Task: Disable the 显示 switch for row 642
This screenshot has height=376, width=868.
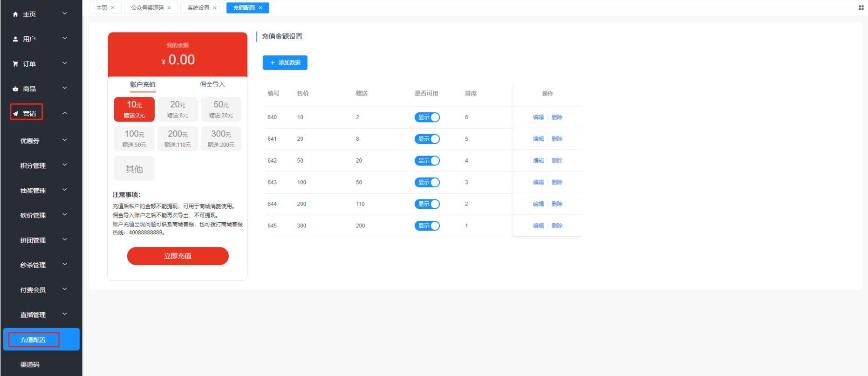Action: (427, 161)
